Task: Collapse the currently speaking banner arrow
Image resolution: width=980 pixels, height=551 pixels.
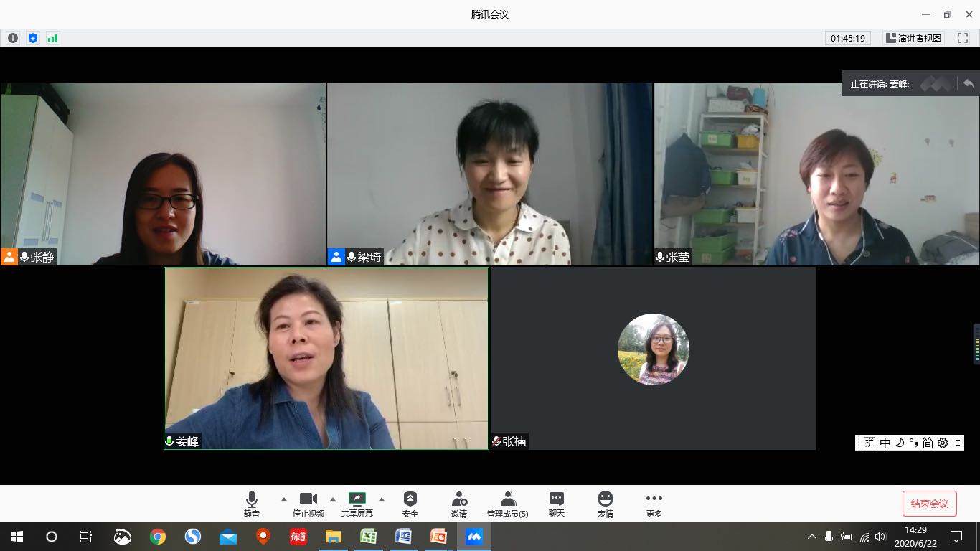Action: (969, 83)
